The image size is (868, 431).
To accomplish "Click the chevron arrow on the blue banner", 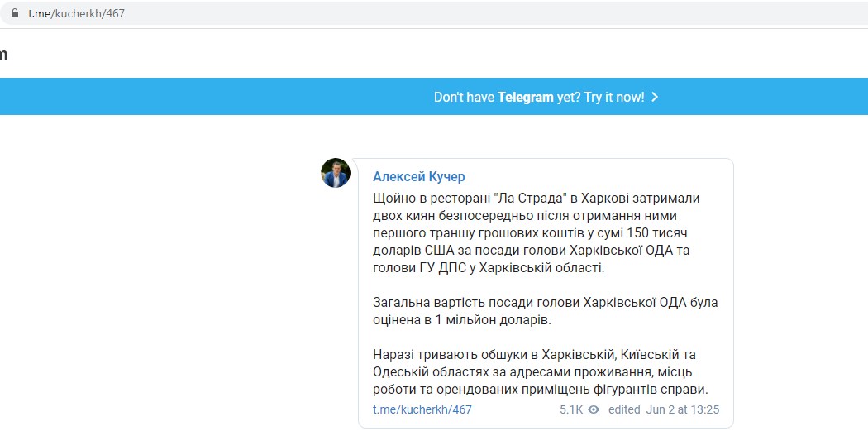I will 655,97.
